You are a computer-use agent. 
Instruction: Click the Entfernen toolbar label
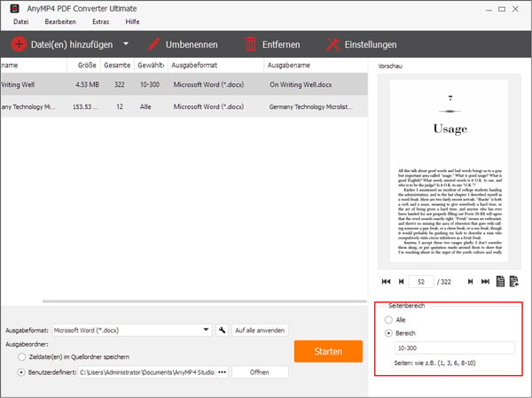pyautogui.click(x=281, y=44)
